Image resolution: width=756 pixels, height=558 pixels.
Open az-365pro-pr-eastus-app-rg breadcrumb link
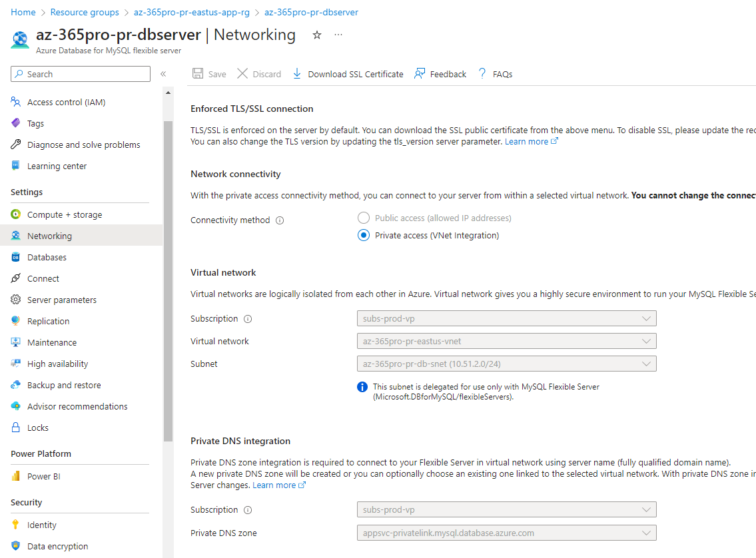coord(191,12)
